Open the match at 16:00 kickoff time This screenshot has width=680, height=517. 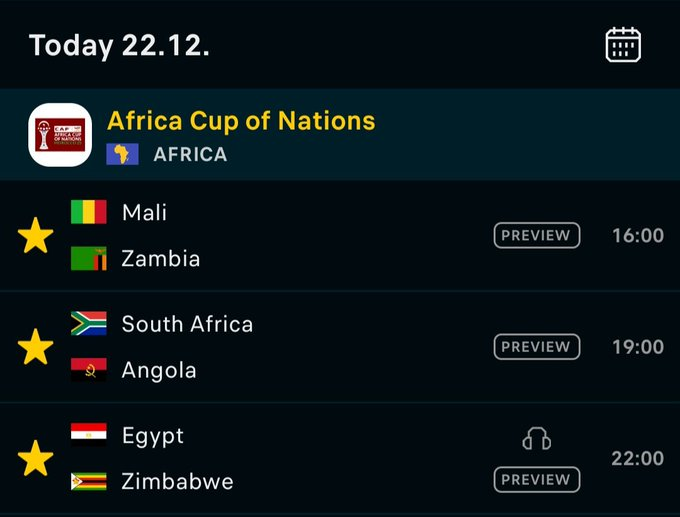click(x=638, y=236)
